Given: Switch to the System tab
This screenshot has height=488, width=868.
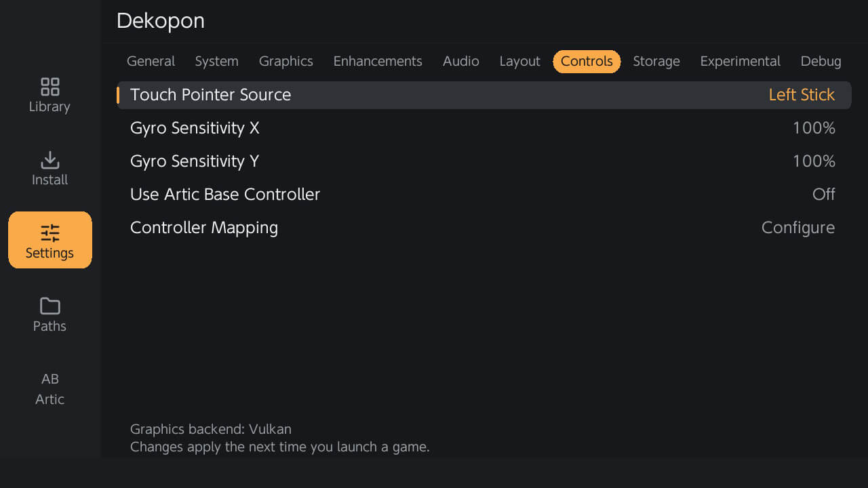Looking at the screenshot, I should tap(216, 61).
